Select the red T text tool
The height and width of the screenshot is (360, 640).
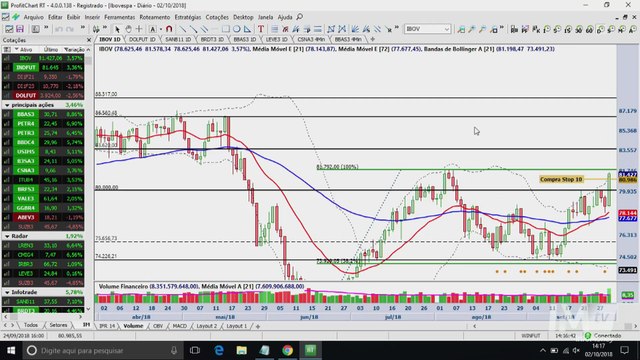pyautogui.click(x=261, y=29)
